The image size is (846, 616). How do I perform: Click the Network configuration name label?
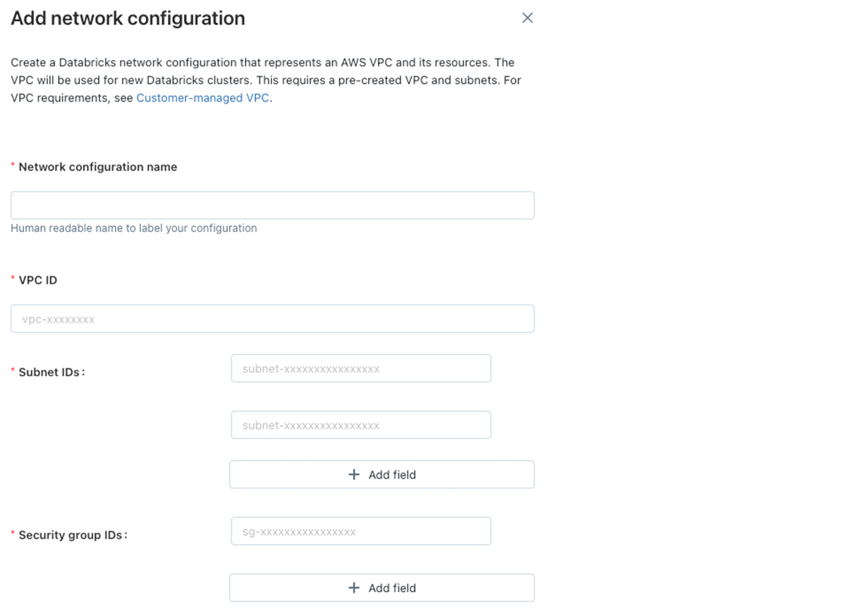98,167
